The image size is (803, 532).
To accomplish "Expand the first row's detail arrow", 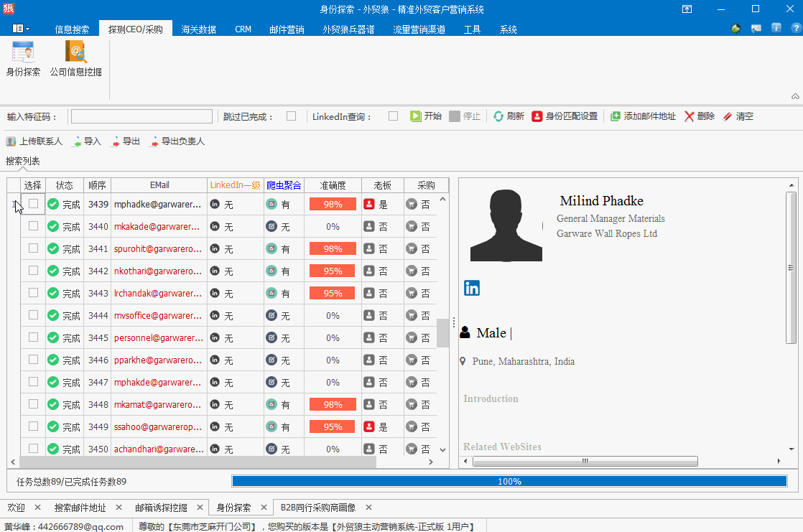I will [x=14, y=205].
